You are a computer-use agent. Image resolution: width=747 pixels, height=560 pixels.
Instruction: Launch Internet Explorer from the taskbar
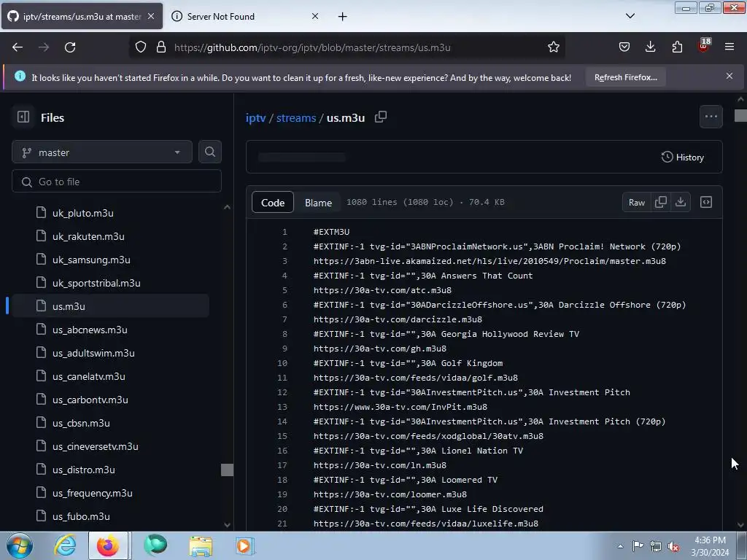pos(65,545)
